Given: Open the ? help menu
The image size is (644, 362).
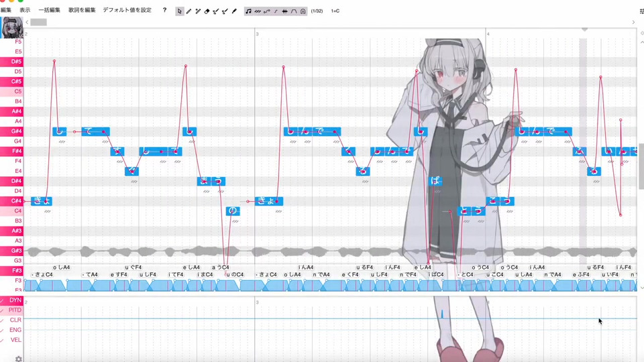Looking at the screenshot, I should pyautogui.click(x=164, y=10).
